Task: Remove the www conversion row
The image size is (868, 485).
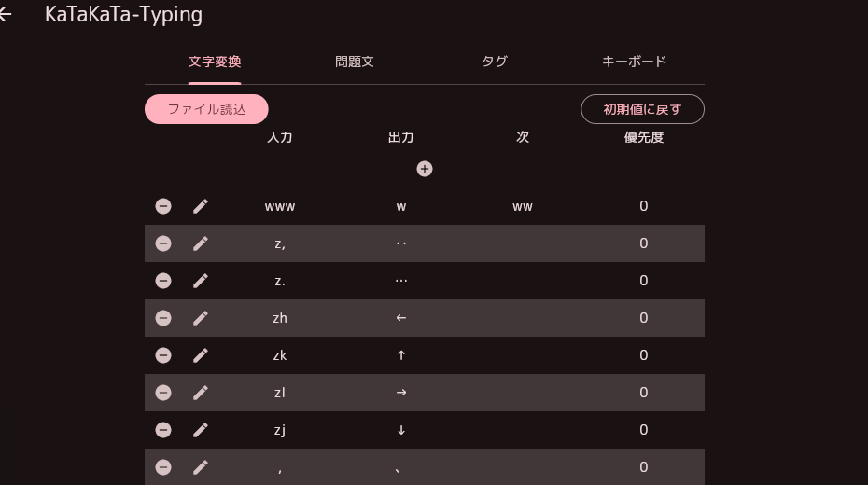Action: tap(163, 206)
